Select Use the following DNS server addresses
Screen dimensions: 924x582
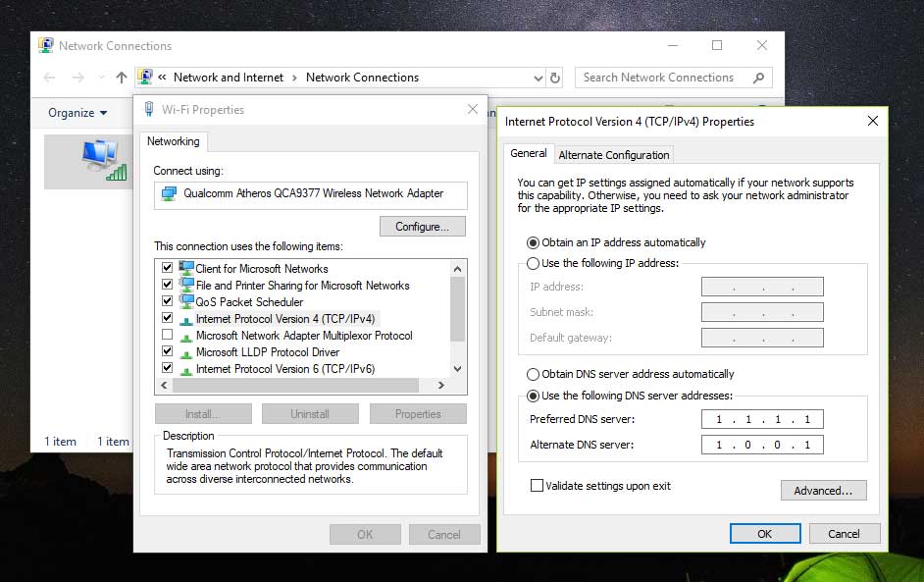[533, 396]
